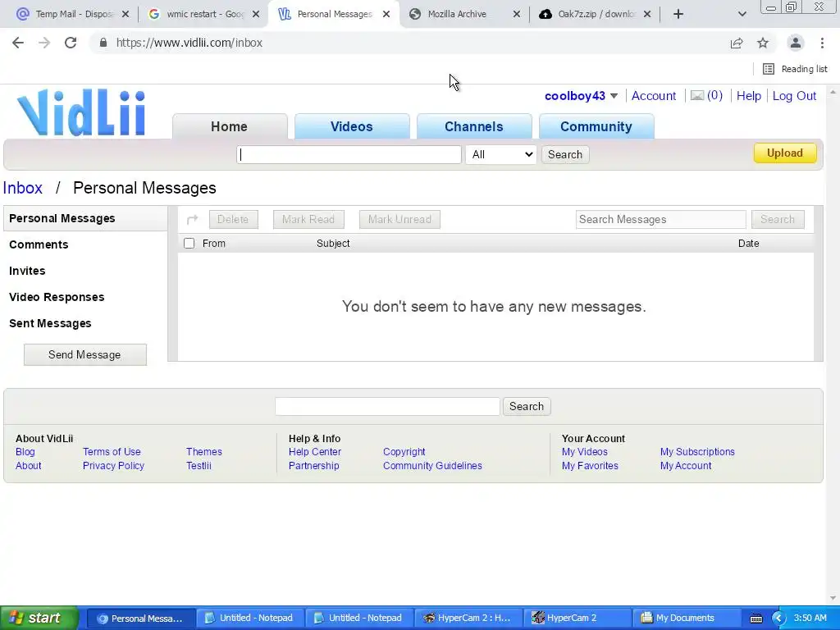Viewport: 840px width, 630px height.
Task: Select Sent Messages in sidebar
Action: coord(50,323)
